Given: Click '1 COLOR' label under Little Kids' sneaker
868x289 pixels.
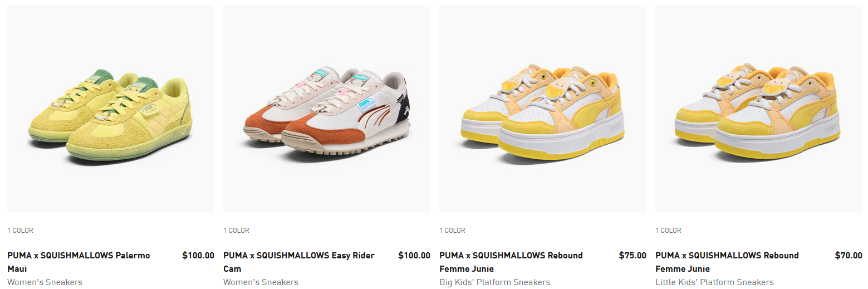Looking at the screenshot, I should tap(668, 231).
